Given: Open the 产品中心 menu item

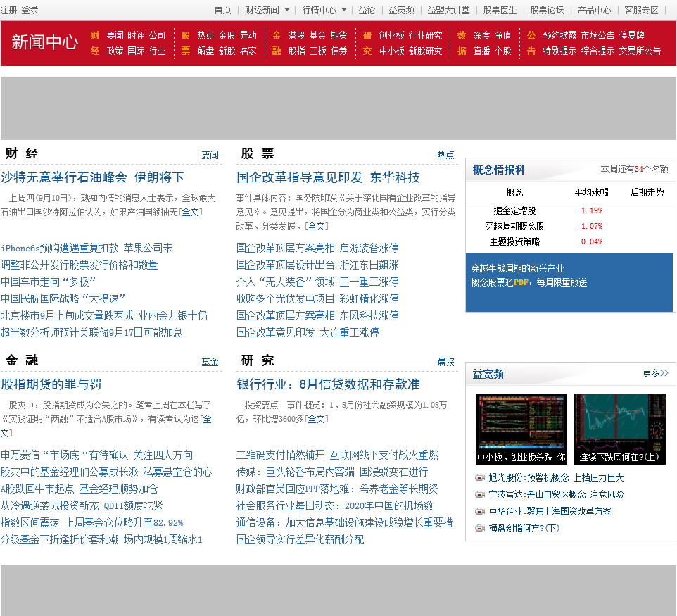Looking at the screenshot, I should coord(595,10).
